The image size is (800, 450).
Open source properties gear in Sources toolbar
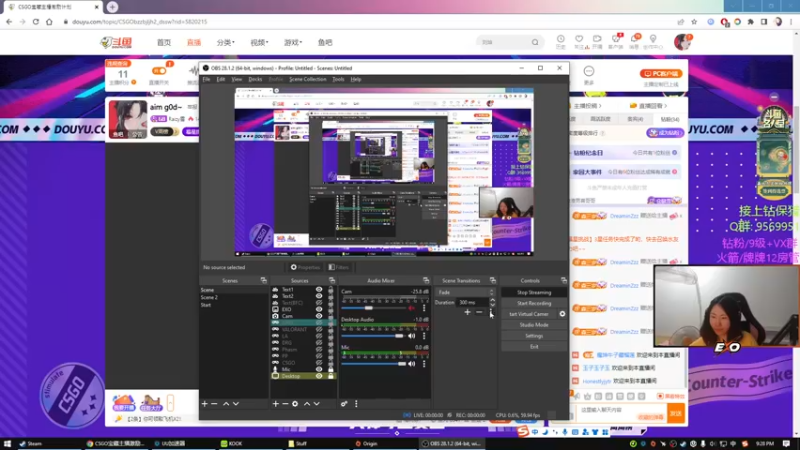[x=295, y=404]
